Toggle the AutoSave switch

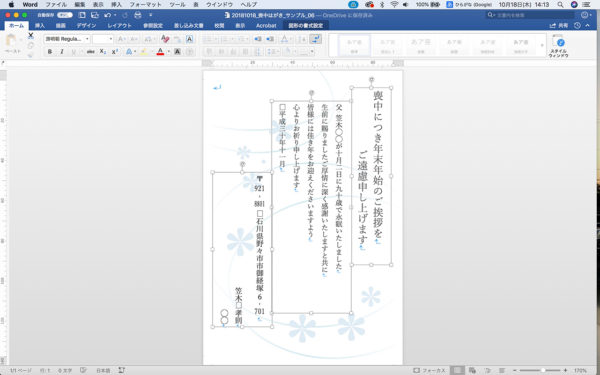click(65, 15)
